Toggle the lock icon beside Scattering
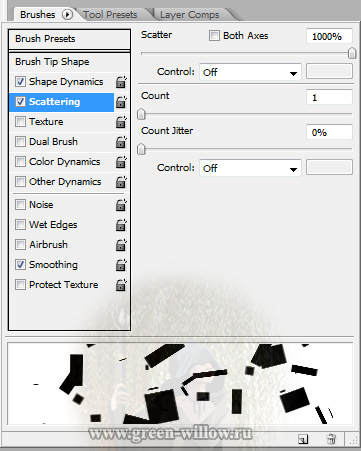The height and width of the screenshot is (451, 361). click(x=121, y=102)
